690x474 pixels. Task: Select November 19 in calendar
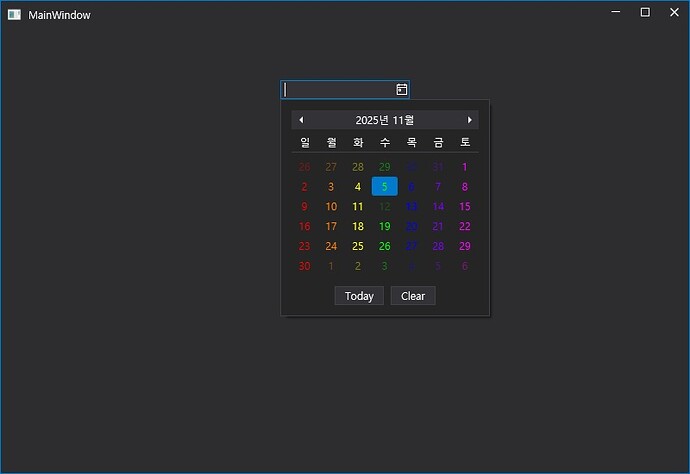tap(385, 226)
